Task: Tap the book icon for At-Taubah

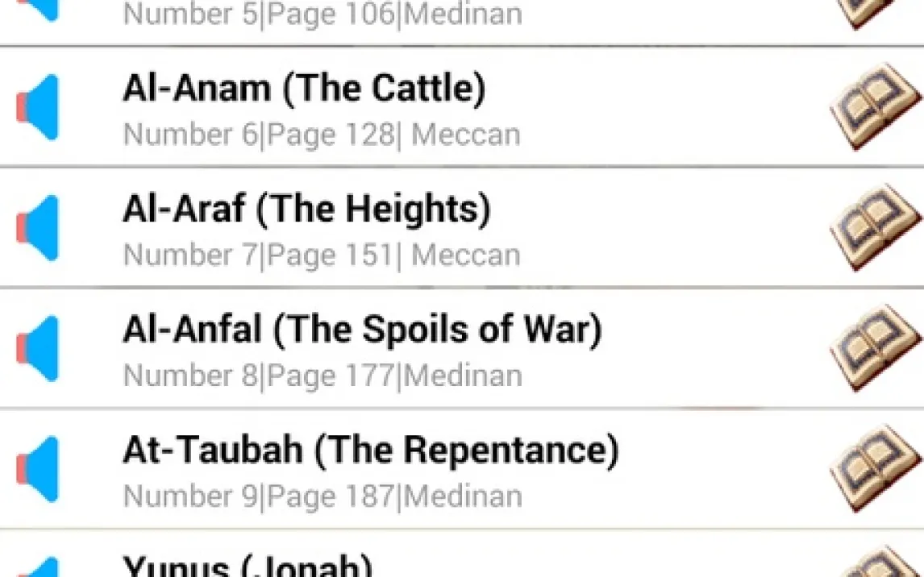Action: point(875,468)
